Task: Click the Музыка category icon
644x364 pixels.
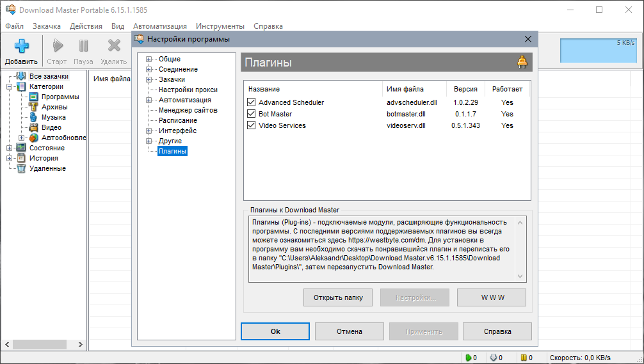Action: [x=34, y=117]
